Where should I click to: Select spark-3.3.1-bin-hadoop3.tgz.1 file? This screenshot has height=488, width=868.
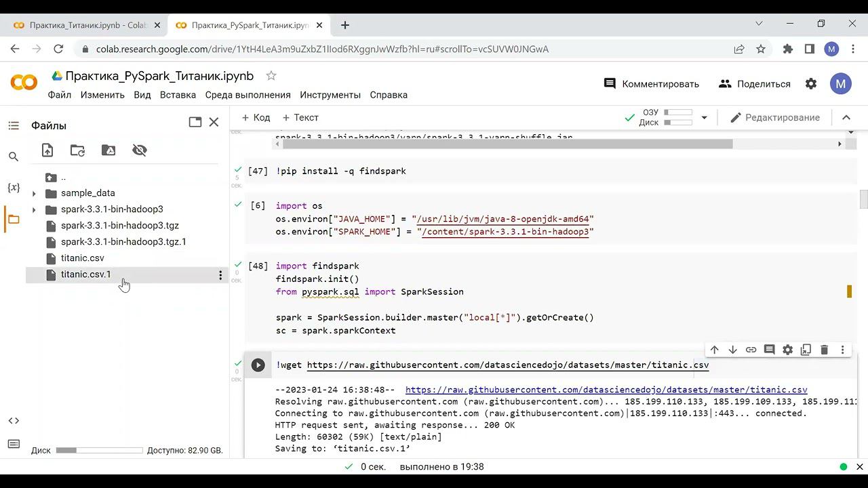[123, 242]
